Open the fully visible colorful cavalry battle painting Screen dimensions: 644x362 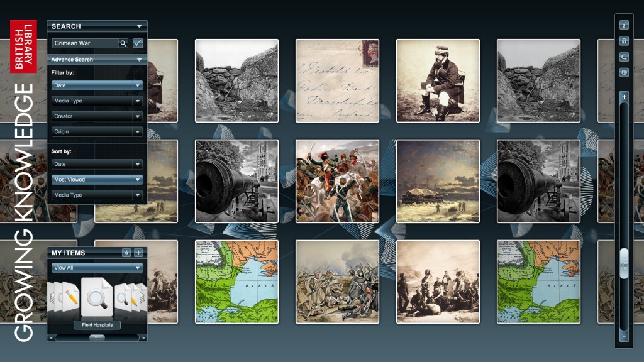(337, 182)
